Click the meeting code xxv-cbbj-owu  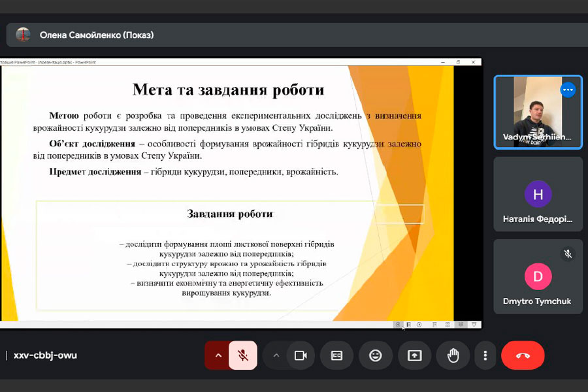45,355
